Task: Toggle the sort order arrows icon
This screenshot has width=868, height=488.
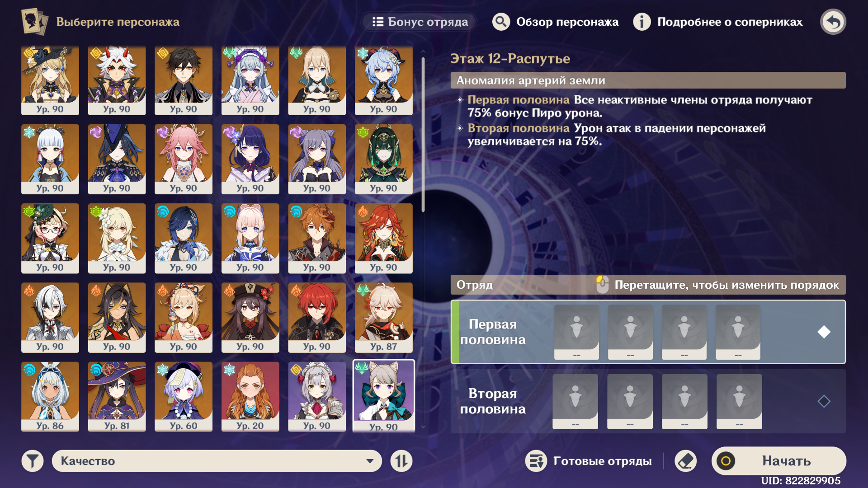Action: point(401,461)
